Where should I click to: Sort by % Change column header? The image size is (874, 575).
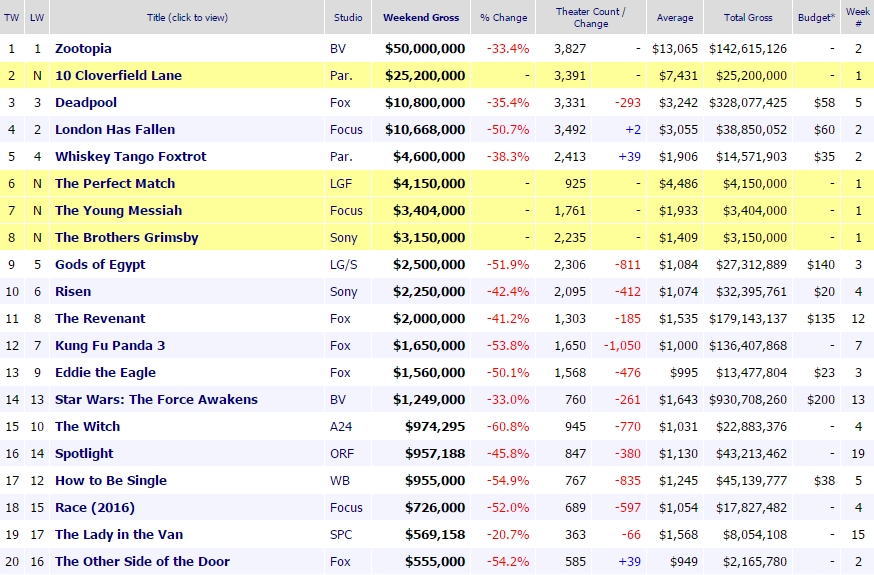coord(503,17)
